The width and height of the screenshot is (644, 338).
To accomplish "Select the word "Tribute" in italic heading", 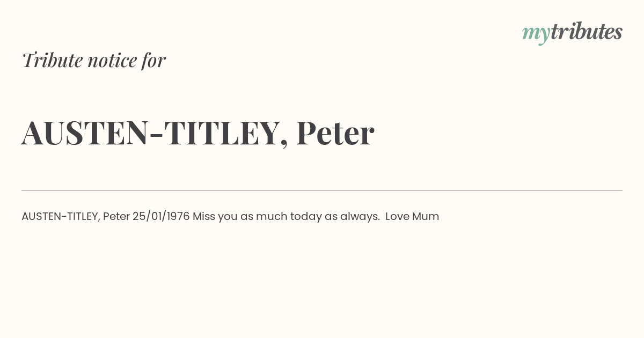I will (52, 60).
